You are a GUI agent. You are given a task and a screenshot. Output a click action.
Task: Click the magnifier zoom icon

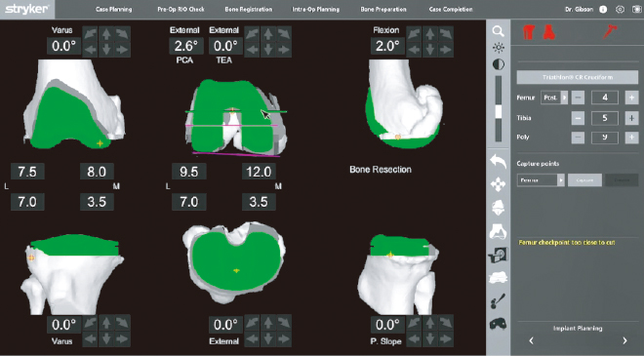[499, 31]
